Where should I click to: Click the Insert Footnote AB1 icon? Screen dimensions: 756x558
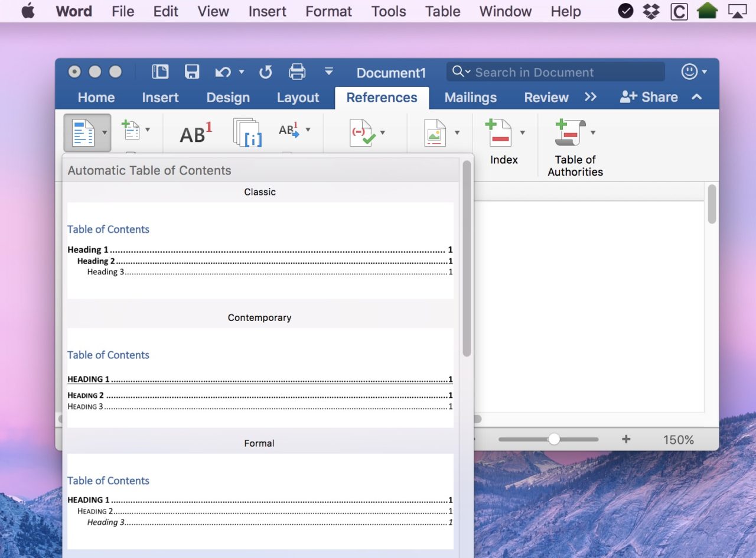195,133
